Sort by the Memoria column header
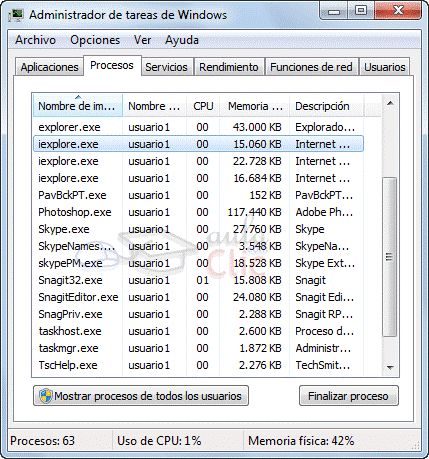The image size is (429, 459). click(x=255, y=106)
